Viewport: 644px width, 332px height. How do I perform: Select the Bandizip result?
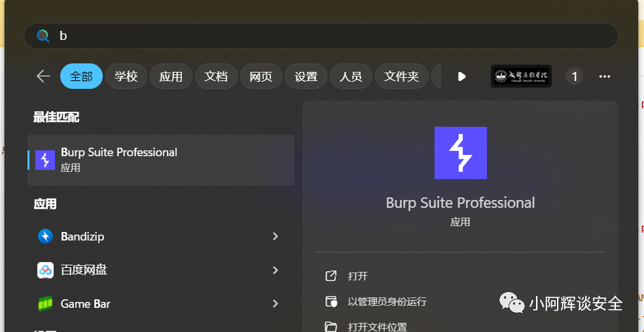coord(161,237)
